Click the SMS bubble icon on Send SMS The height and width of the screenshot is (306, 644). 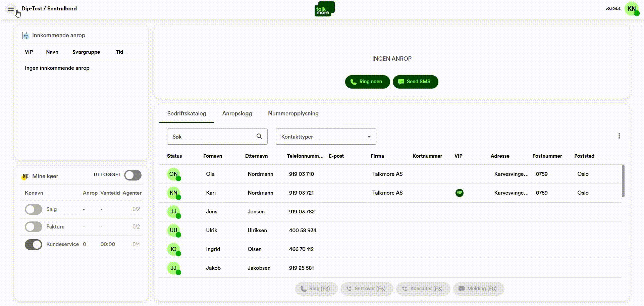[x=401, y=82]
